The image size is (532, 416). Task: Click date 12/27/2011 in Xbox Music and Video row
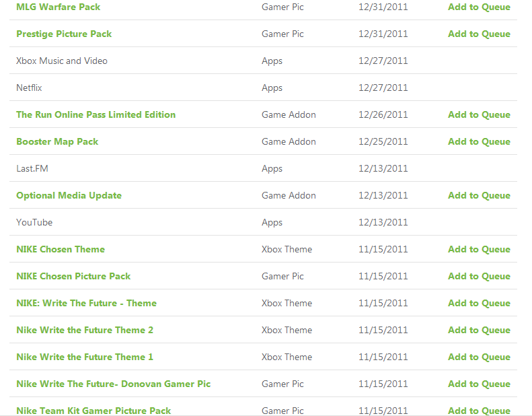(383, 61)
